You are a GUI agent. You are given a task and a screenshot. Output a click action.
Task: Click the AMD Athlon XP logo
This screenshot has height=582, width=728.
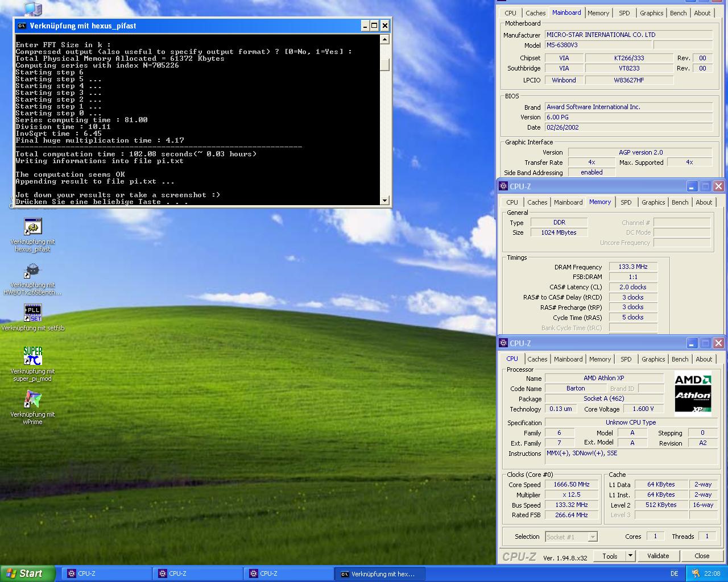[x=693, y=393]
